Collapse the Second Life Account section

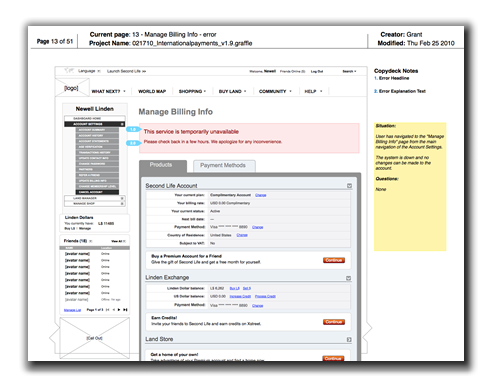coord(349,186)
